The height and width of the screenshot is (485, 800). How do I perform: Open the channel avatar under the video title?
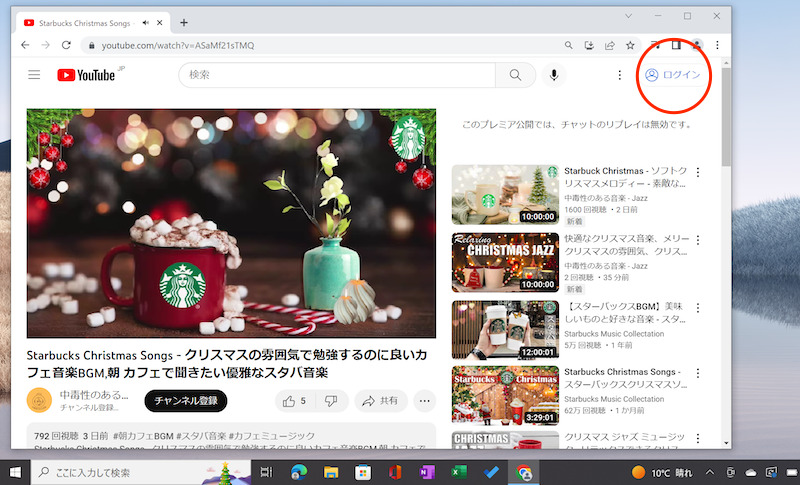click(40, 401)
